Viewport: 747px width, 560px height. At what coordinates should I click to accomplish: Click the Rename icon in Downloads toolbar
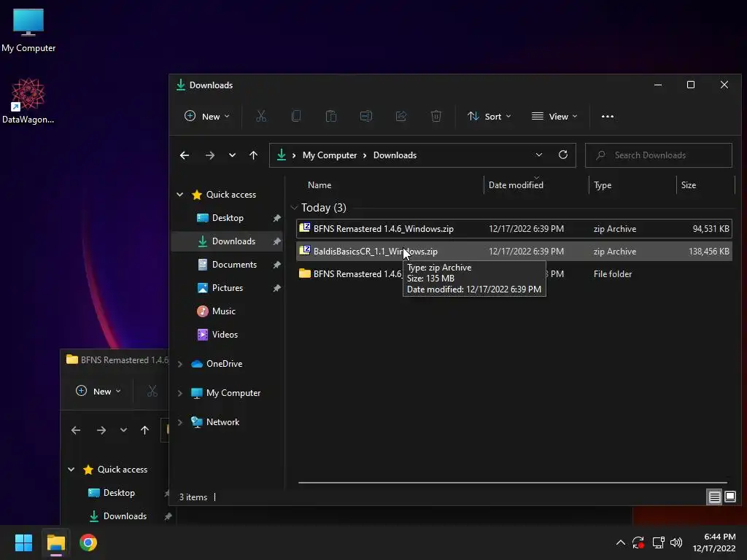[x=366, y=116]
